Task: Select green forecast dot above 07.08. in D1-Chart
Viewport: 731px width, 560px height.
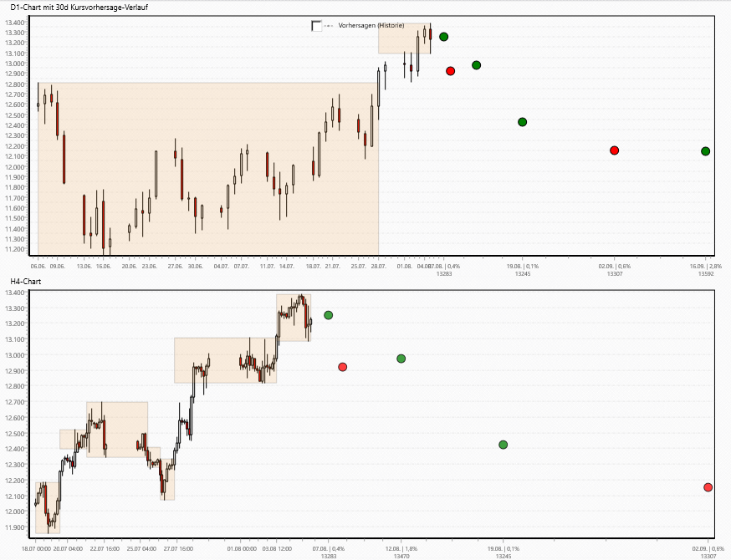Action: coord(444,37)
